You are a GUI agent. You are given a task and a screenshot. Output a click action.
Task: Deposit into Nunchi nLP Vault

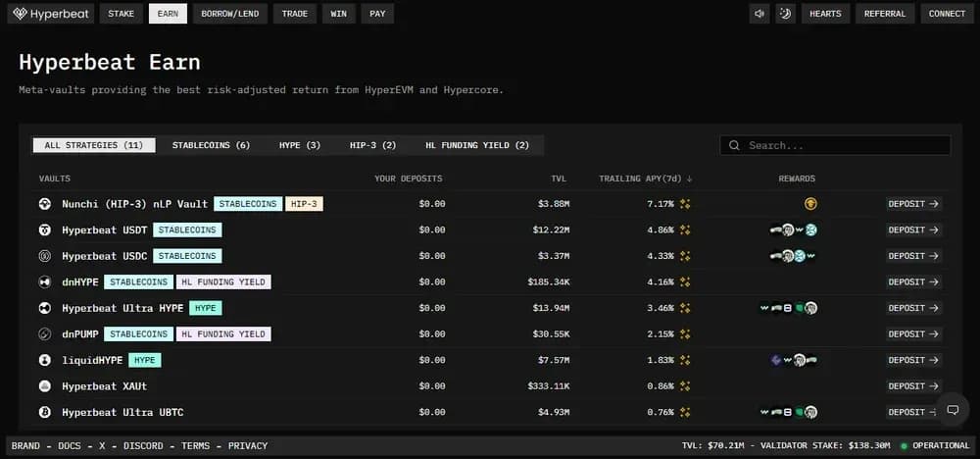913,204
